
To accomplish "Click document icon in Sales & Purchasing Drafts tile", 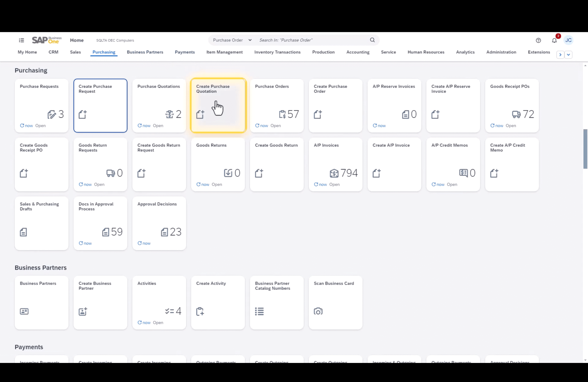I will tap(23, 232).
